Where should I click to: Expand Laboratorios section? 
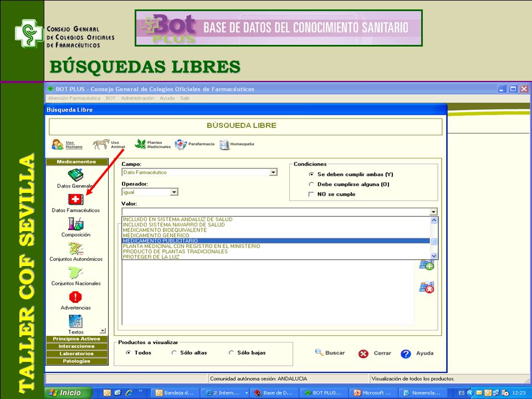point(76,354)
